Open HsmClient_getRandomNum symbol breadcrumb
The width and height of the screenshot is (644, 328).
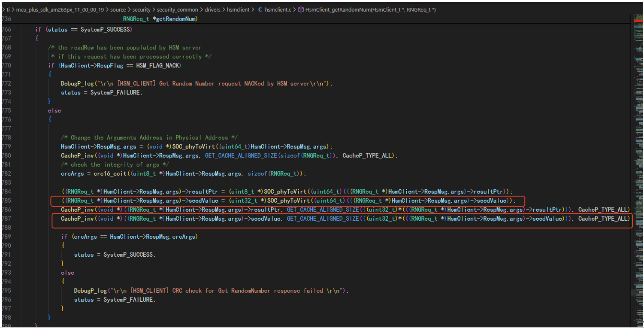tap(371, 9)
